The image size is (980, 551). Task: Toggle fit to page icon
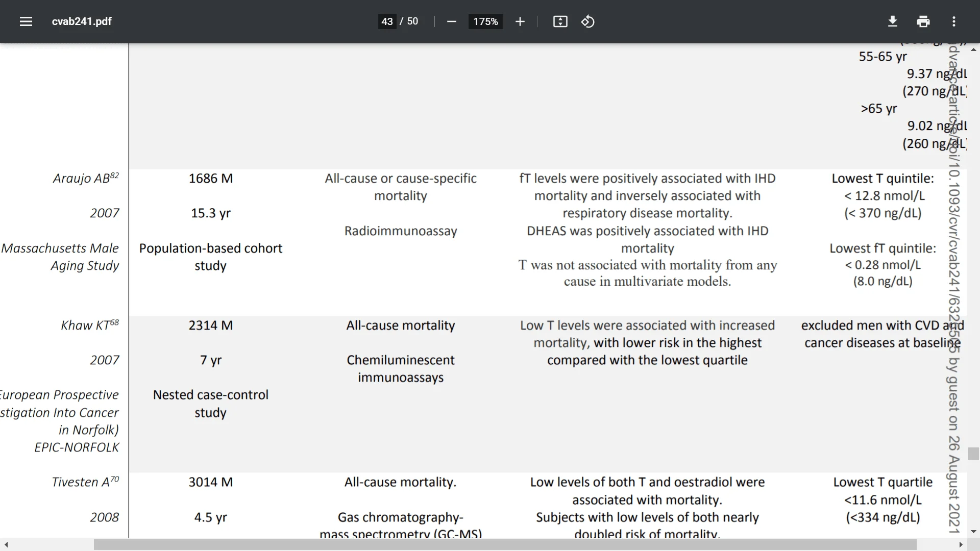[x=560, y=21]
